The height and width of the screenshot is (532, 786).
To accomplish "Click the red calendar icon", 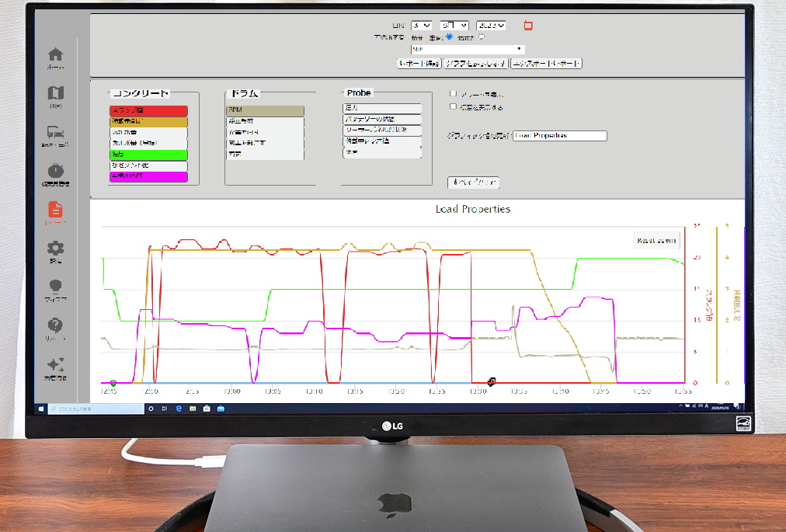I will pyautogui.click(x=528, y=26).
